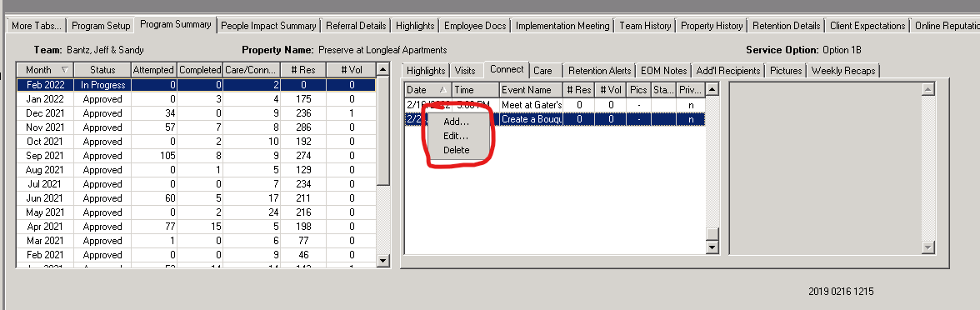
Task: Sort events by the Date column header
Action: (x=428, y=90)
